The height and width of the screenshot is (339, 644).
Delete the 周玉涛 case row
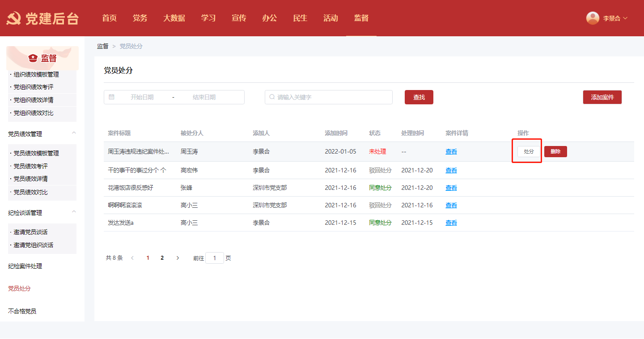point(555,151)
